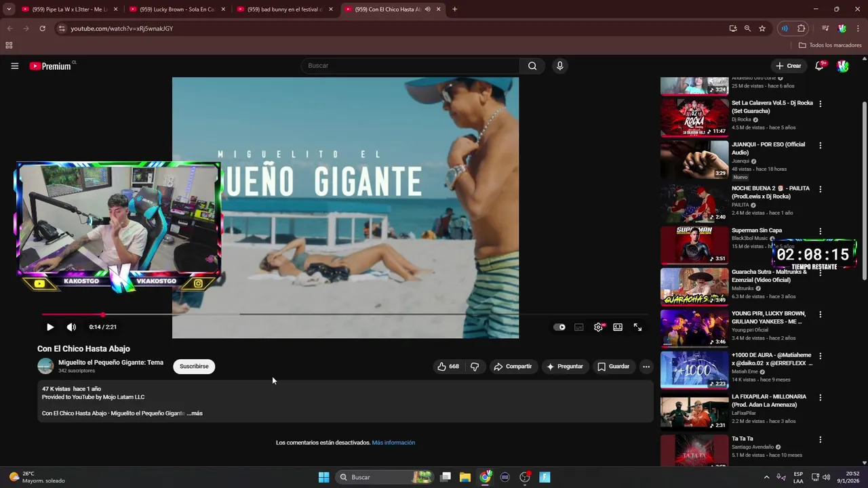The height and width of the screenshot is (488, 868).
Task: Open options for Ta Ta Ta video
Action: tap(821, 439)
